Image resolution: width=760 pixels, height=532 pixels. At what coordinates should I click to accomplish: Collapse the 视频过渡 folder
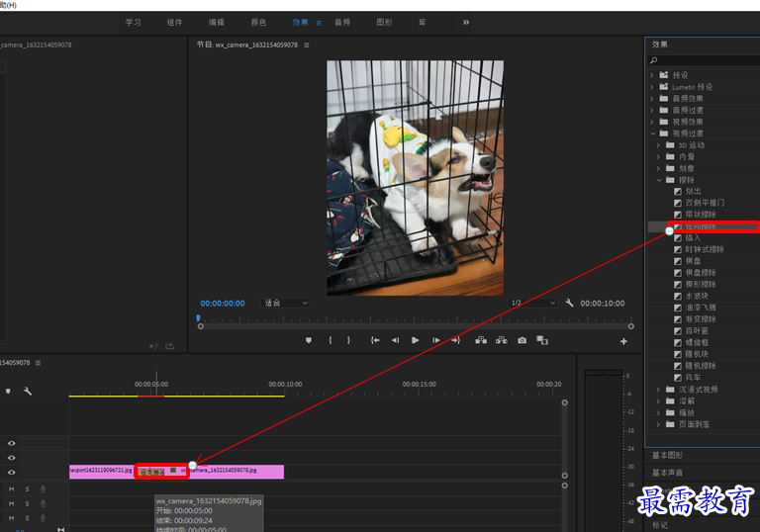[652, 133]
